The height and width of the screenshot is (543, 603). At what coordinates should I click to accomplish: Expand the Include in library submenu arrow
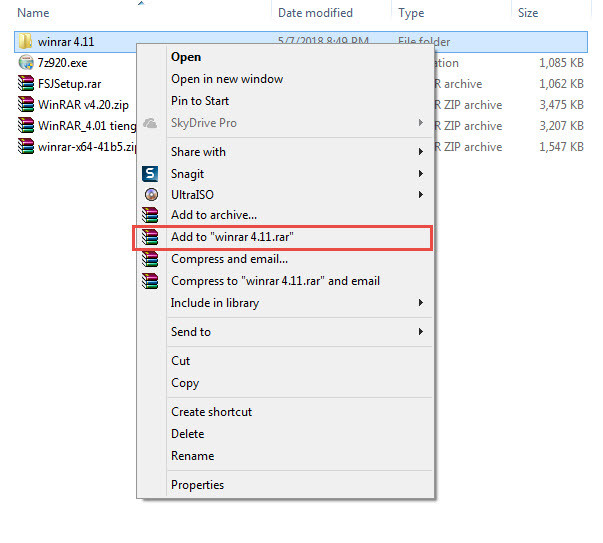pos(420,303)
